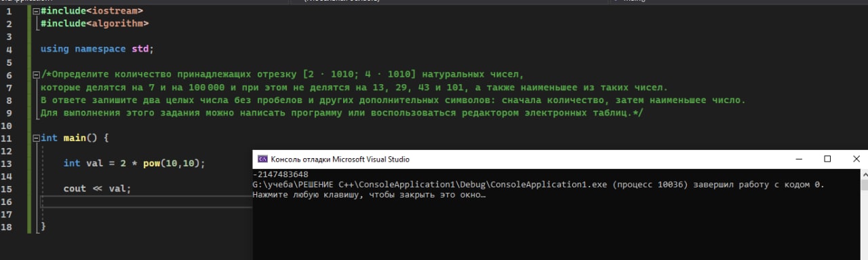Viewport: 868px width, 260px height.
Task: Collapse the comment block starting at line 6
Action: (36, 75)
